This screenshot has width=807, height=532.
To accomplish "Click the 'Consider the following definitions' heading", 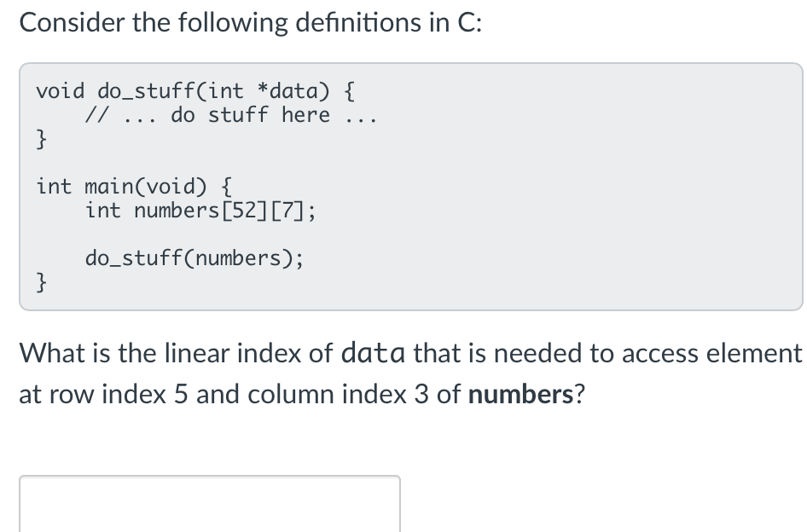I will coord(251,23).
